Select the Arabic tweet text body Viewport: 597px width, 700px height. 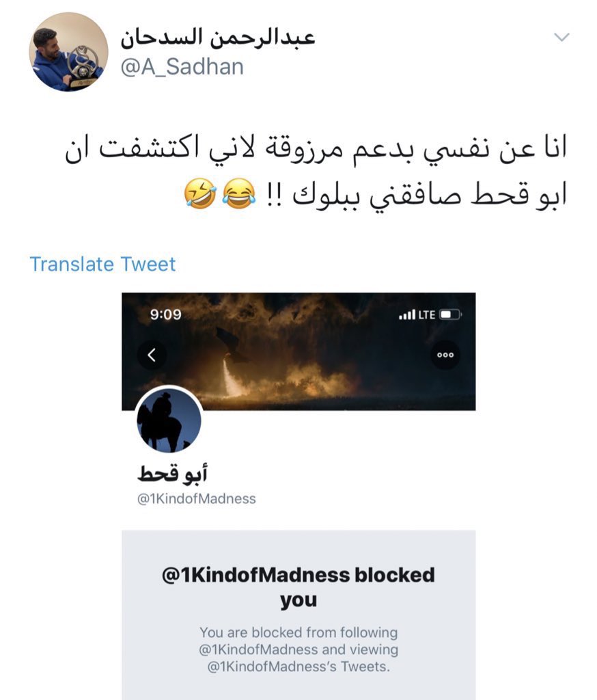[x=316, y=172]
